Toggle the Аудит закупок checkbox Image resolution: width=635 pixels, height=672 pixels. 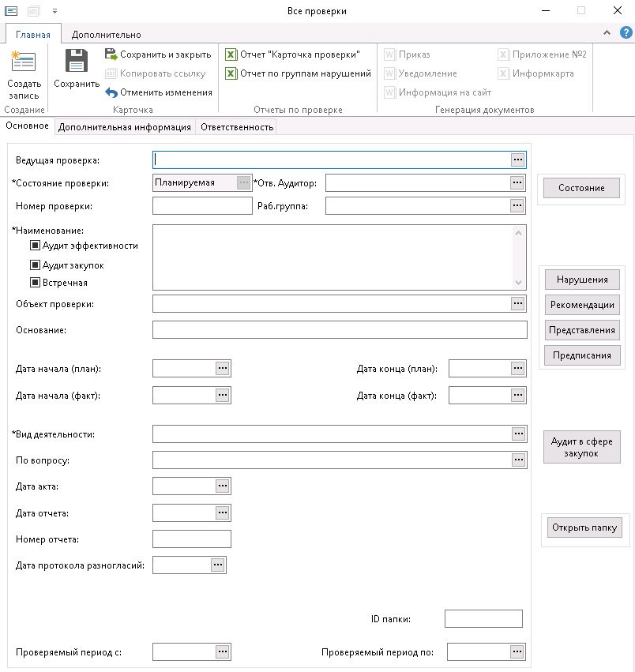[x=36, y=265]
